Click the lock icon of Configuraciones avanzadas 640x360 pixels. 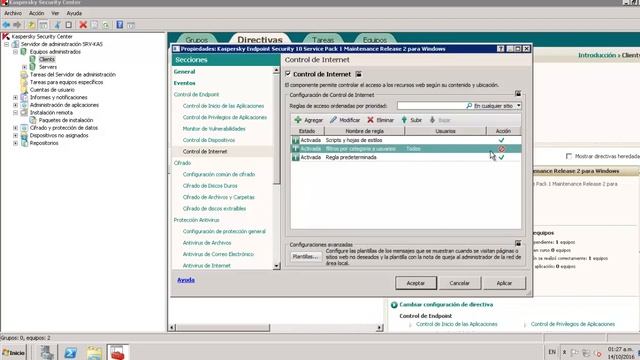[518, 243]
